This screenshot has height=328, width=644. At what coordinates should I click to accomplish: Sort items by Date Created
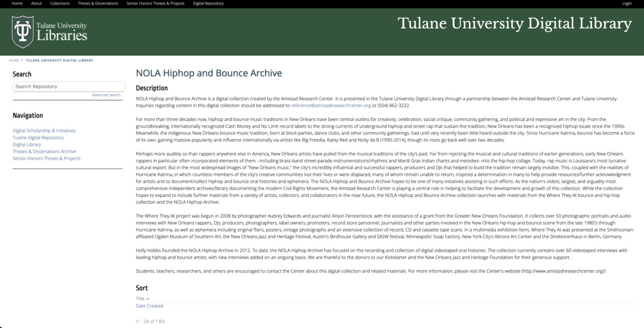click(149, 305)
